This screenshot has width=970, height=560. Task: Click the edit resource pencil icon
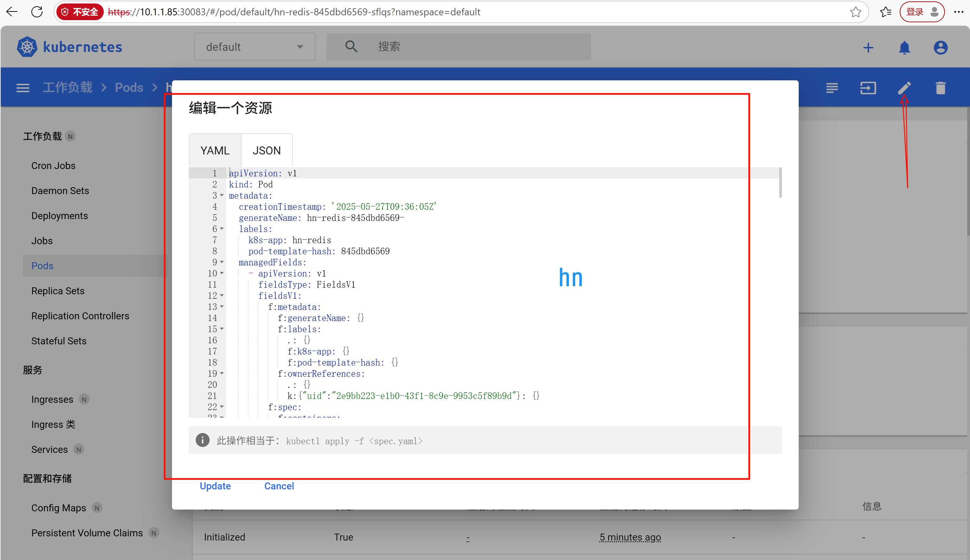904,88
